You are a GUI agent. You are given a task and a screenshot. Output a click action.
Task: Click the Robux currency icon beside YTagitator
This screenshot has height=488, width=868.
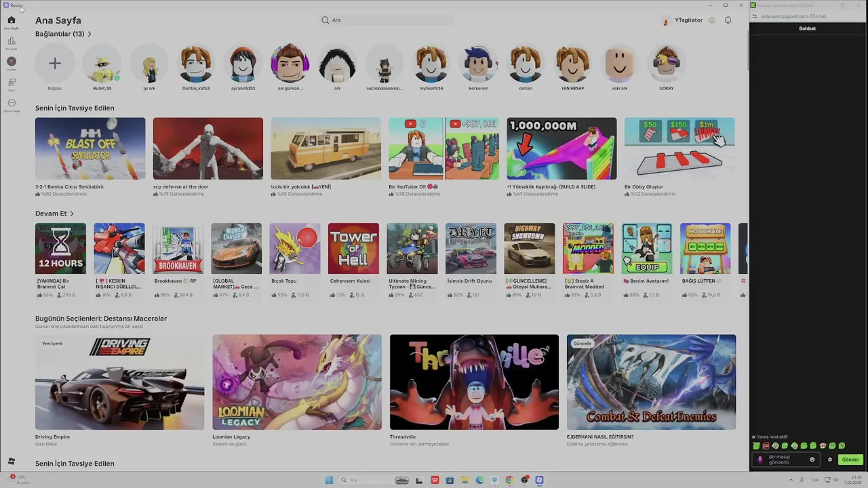pos(711,20)
